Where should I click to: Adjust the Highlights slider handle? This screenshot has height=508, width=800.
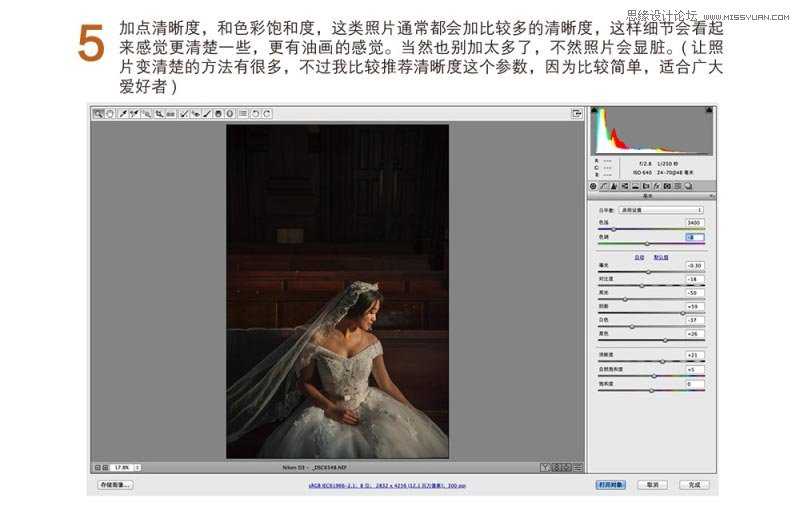pyautogui.click(x=625, y=299)
